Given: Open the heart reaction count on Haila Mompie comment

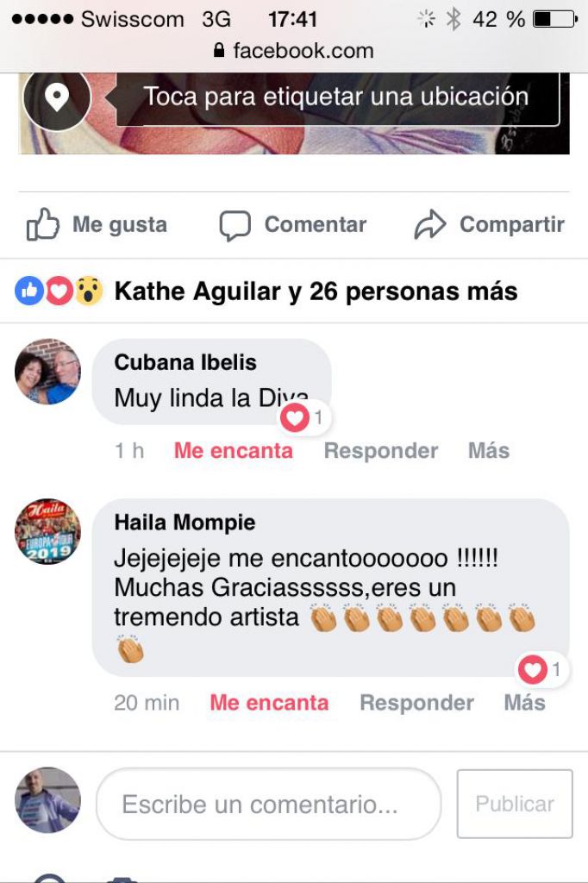Looking at the screenshot, I should (543, 669).
